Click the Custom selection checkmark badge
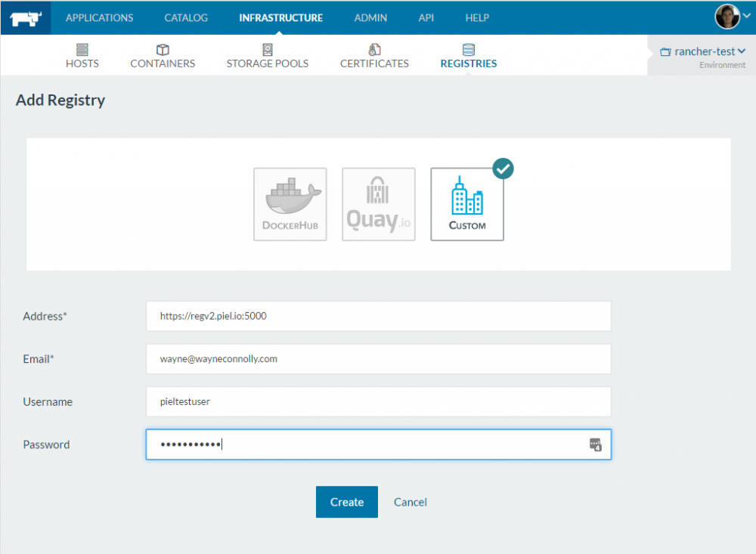 [503, 169]
